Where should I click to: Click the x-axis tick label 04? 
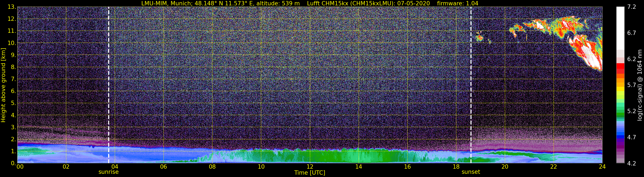point(115,167)
